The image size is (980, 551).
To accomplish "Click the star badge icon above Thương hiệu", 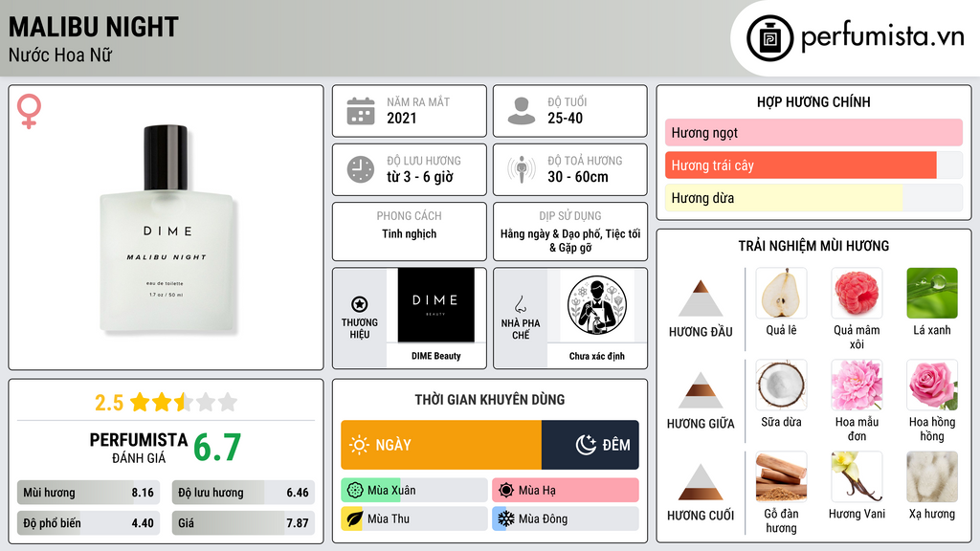I will 360,304.
